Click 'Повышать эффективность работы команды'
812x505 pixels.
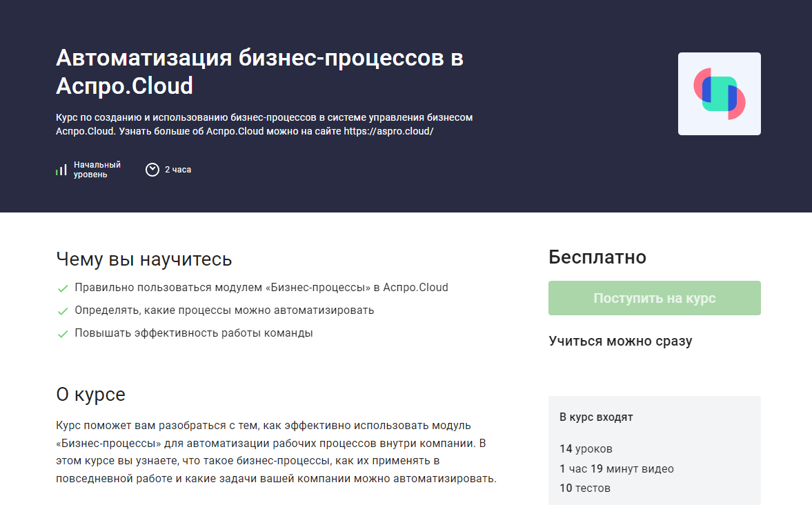[194, 333]
